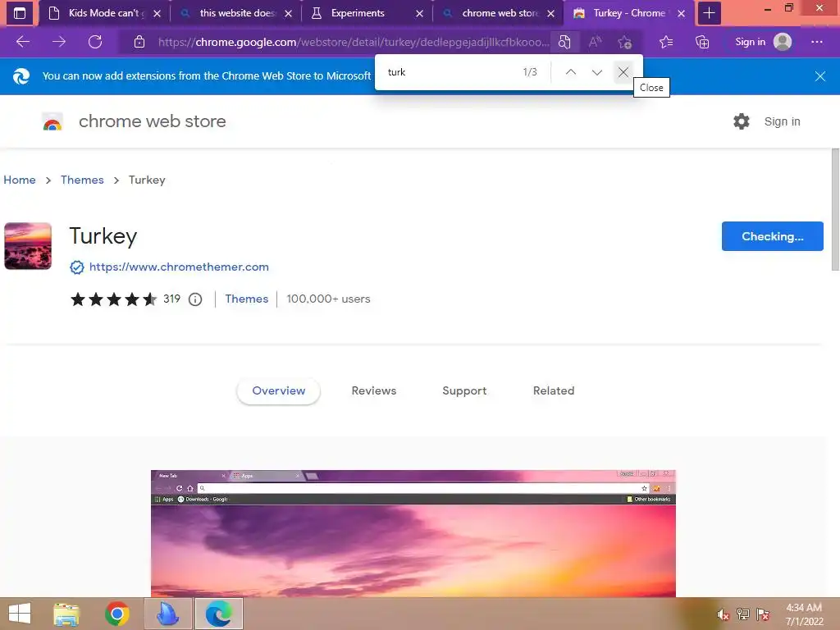The width and height of the screenshot is (840, 630).
Task: Click the 100,000+ users text
Action: point(328,299)
